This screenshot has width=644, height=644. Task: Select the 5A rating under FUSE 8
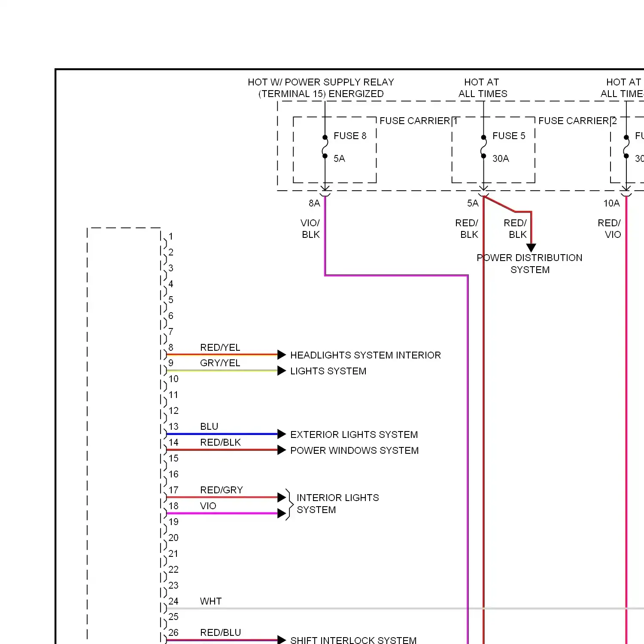(x=339, y=158)
